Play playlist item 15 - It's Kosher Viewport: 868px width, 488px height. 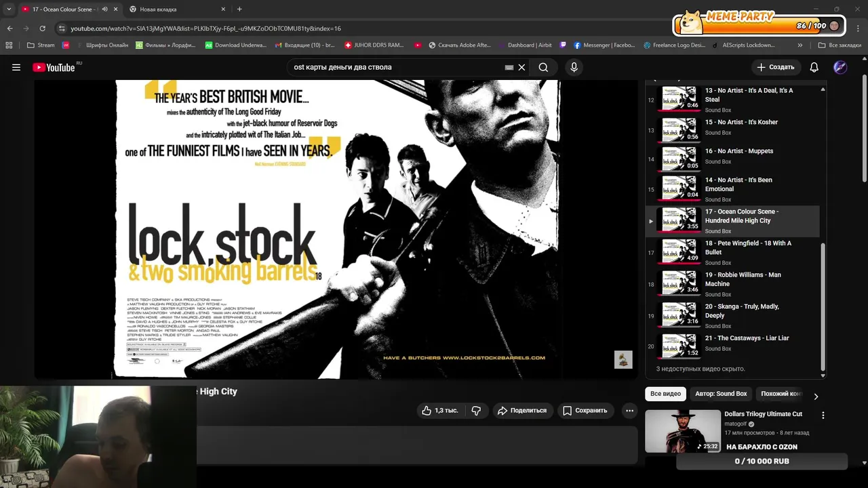[732, 129]
